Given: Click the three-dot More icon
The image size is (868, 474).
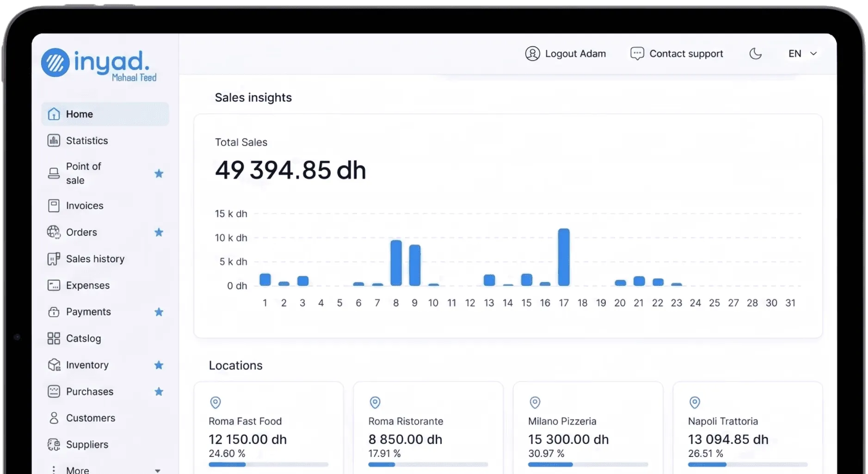Looking at the screenshot, I should click(54, 470).
